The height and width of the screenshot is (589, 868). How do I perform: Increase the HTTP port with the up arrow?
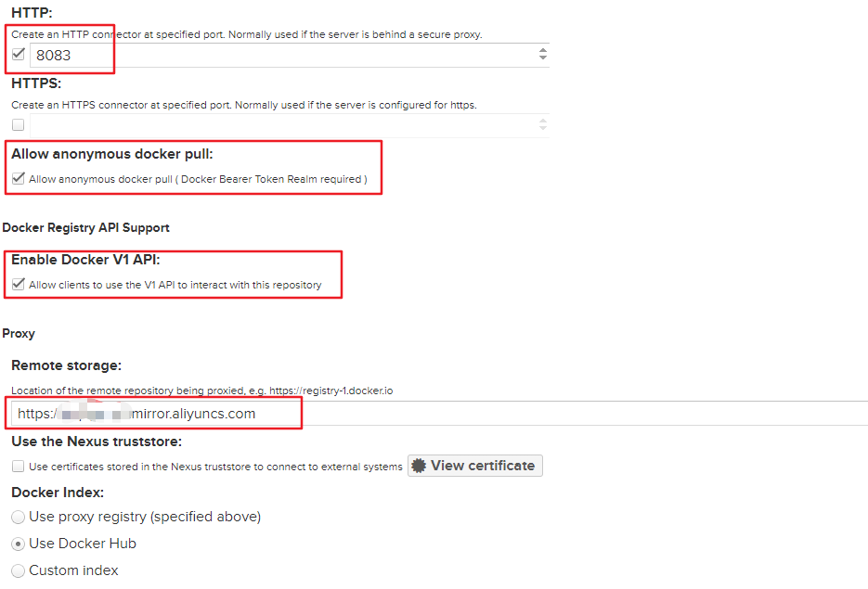[543, 51]
